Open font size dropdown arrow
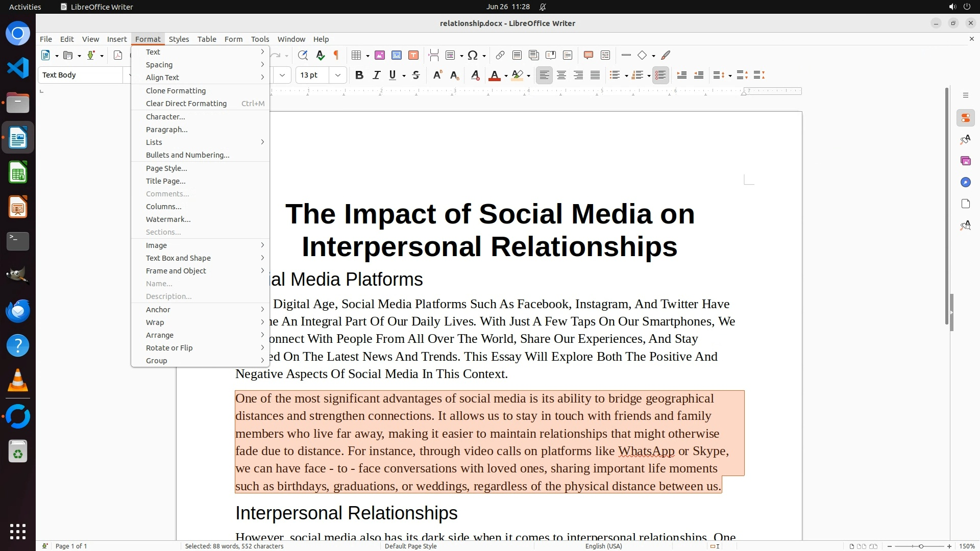 coord(337,75)
